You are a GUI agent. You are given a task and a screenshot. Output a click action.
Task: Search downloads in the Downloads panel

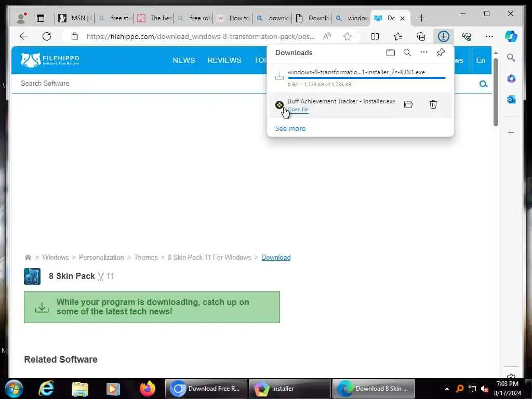407,52
